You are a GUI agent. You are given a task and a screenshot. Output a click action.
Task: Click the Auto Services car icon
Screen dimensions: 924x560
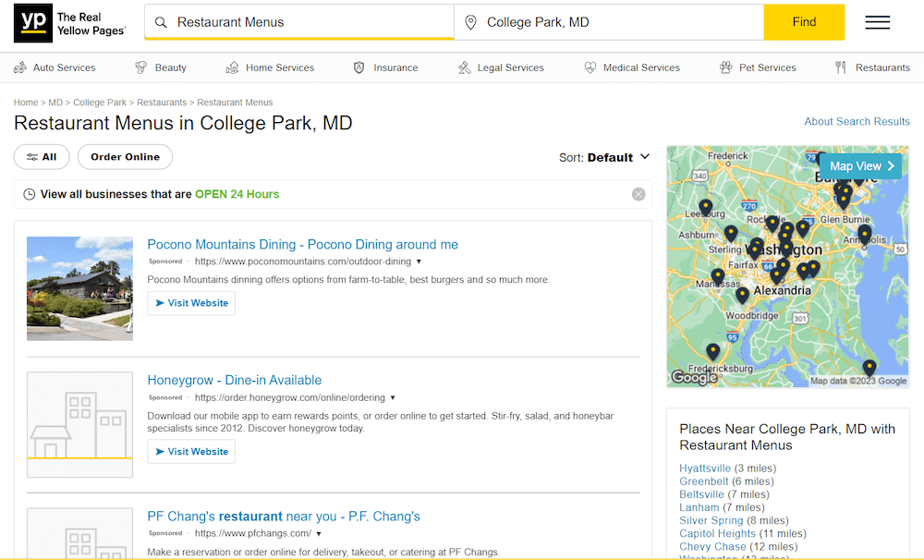coord(20,67)
